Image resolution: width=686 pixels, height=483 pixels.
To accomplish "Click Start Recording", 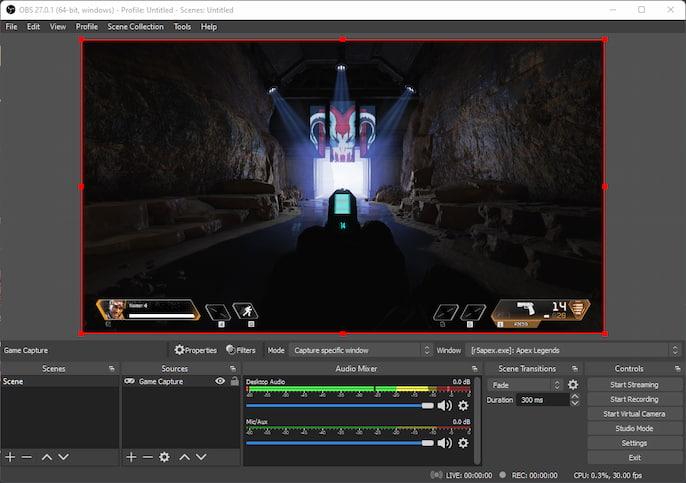I will pyautogui.click(x=634, y=399).
